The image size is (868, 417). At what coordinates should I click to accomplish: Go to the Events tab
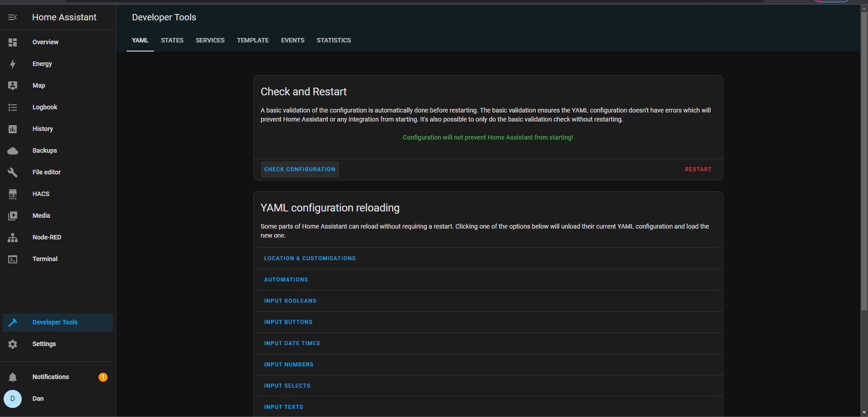pos(292,40)
